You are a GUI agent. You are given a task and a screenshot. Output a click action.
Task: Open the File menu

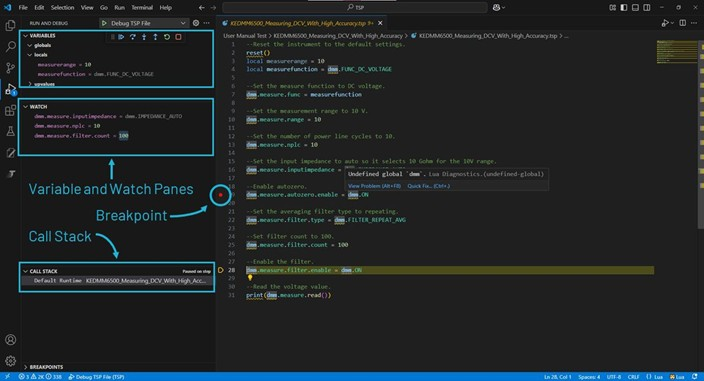[x=23, y=8]
